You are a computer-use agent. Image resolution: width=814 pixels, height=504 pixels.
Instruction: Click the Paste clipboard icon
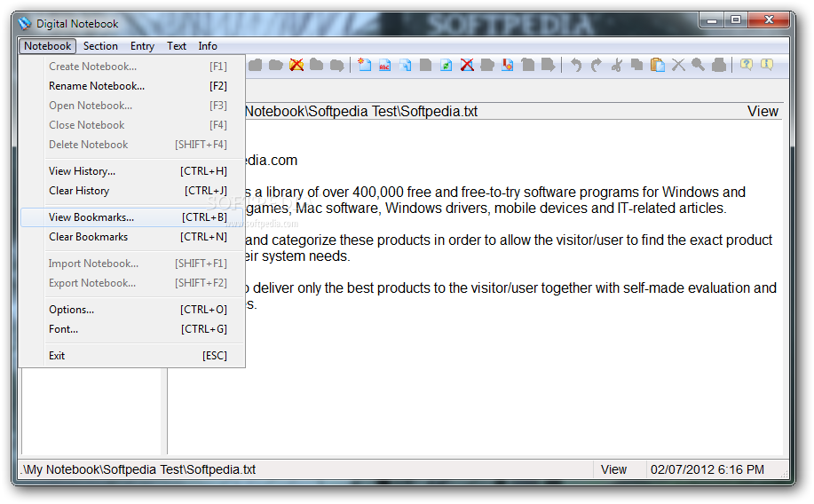click(657, 65)
